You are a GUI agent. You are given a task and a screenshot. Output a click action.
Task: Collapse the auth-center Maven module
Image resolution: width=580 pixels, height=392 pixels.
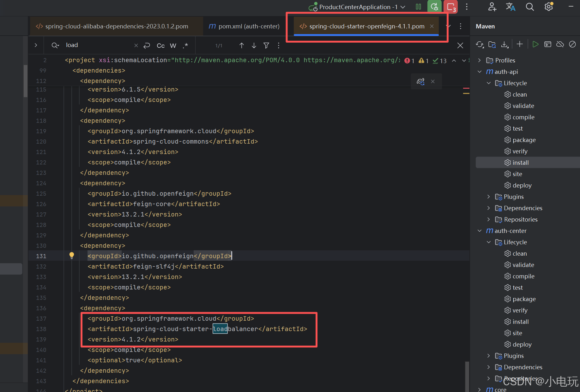click(x=480, y=231)
